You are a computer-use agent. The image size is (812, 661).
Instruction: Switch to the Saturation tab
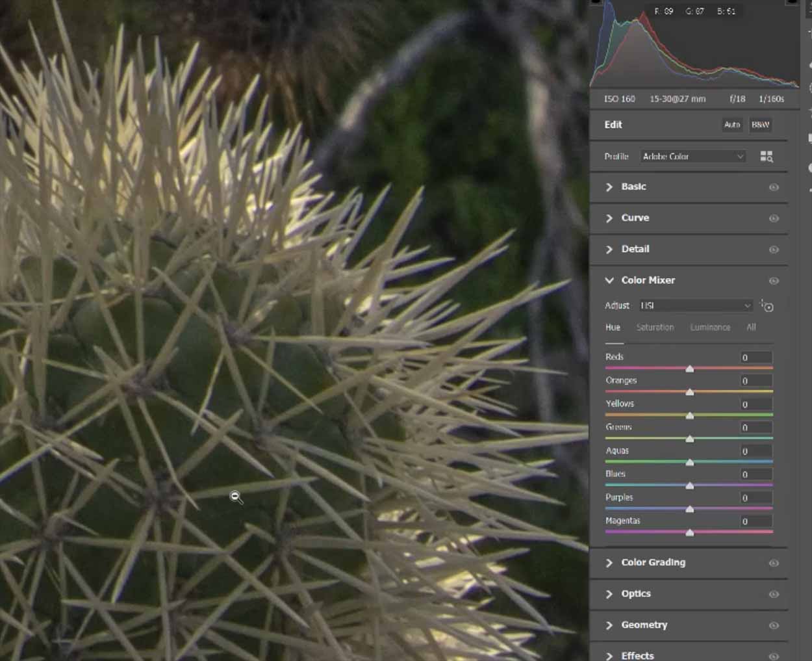click(x=655, y=328)
